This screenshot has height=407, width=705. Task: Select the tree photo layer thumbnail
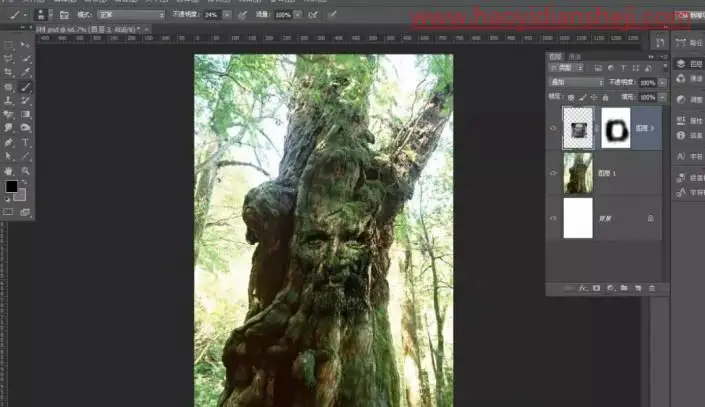click(x=578, y=173)
